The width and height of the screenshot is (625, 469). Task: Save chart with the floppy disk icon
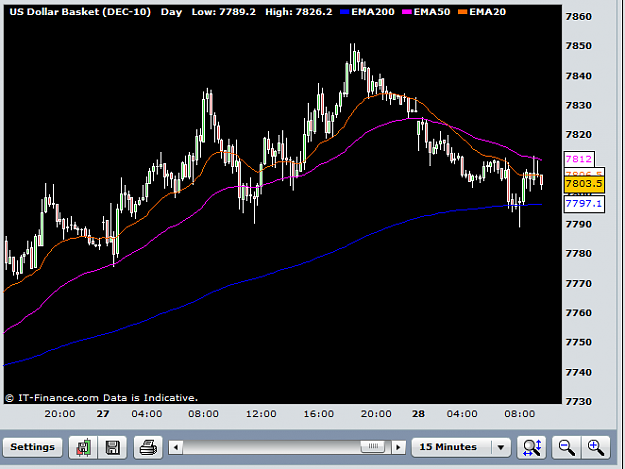coord(112,447)
